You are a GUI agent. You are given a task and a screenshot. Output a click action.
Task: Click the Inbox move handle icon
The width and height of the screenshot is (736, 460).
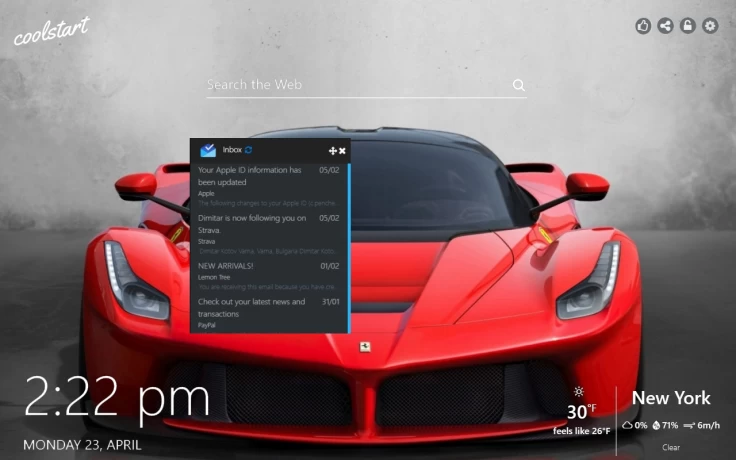[x=332, y=151]
